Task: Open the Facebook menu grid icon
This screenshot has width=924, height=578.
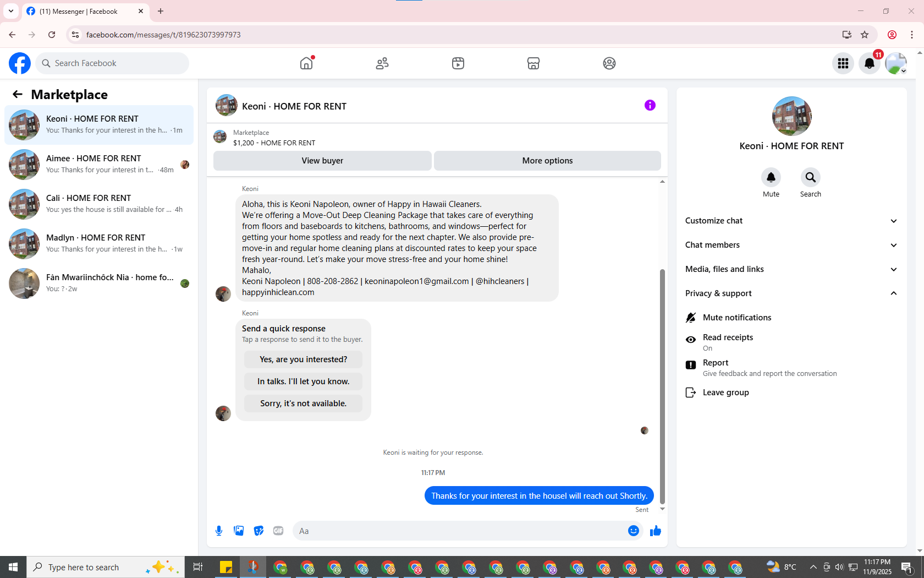Action: [x=843, y=63]
